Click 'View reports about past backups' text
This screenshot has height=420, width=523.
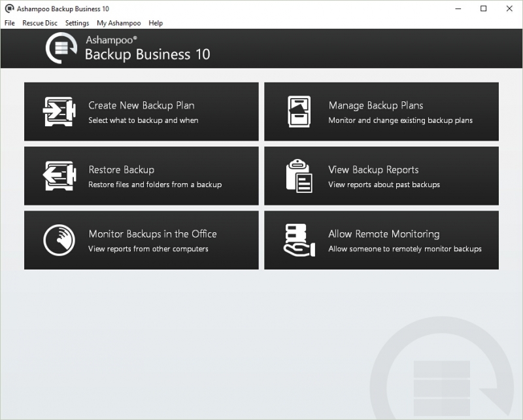pos(384,184)
